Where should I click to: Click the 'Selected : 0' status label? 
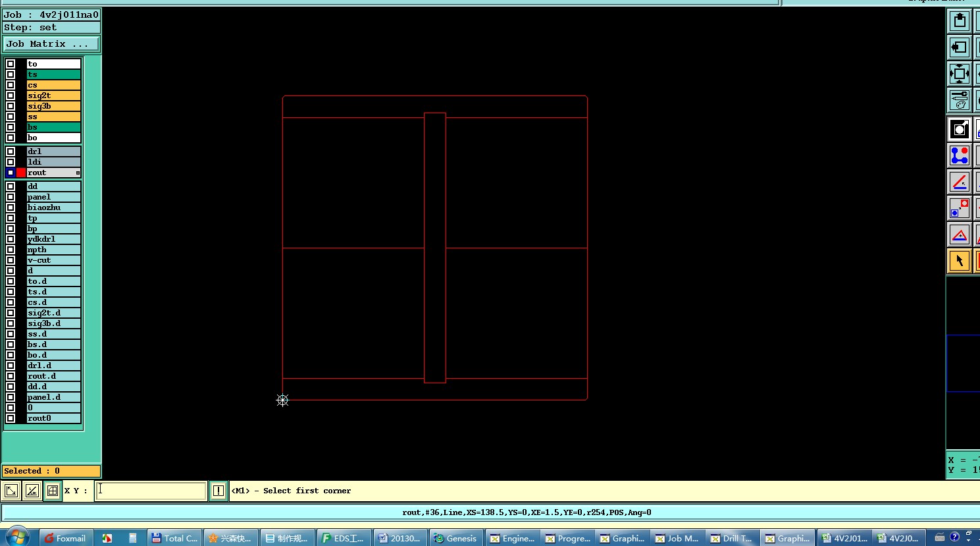[51, 471]
